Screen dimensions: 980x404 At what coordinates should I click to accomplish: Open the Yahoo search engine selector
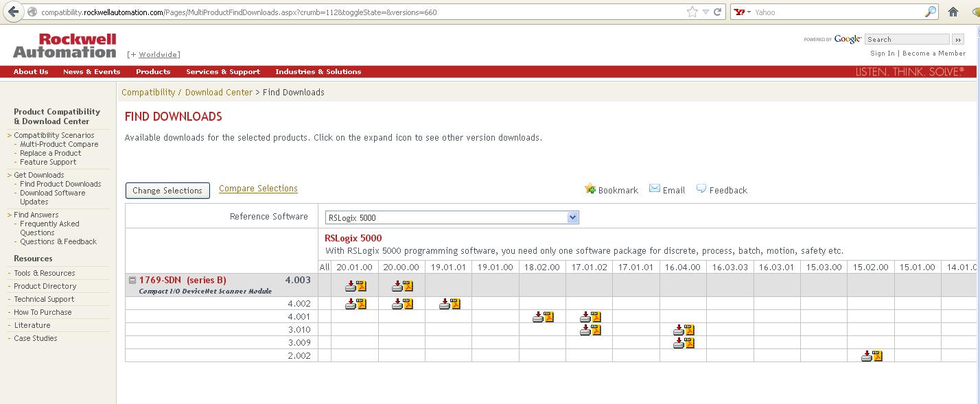click(743, 12)
